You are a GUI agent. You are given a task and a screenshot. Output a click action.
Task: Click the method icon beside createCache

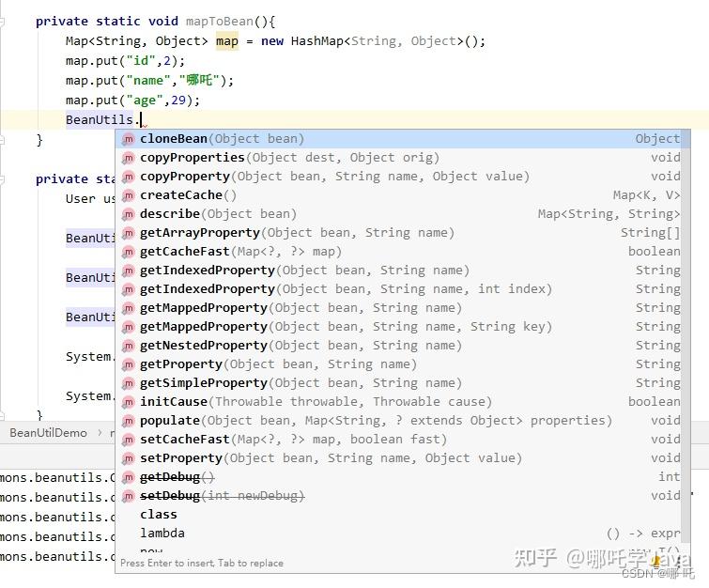[129, 195]
